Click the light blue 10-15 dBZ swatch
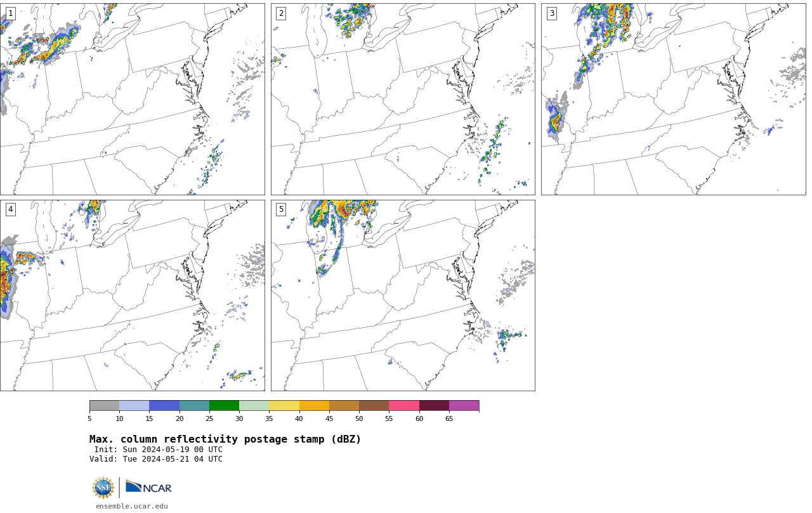Viewport: 812px width, 513px height. (x=134, y=406)
